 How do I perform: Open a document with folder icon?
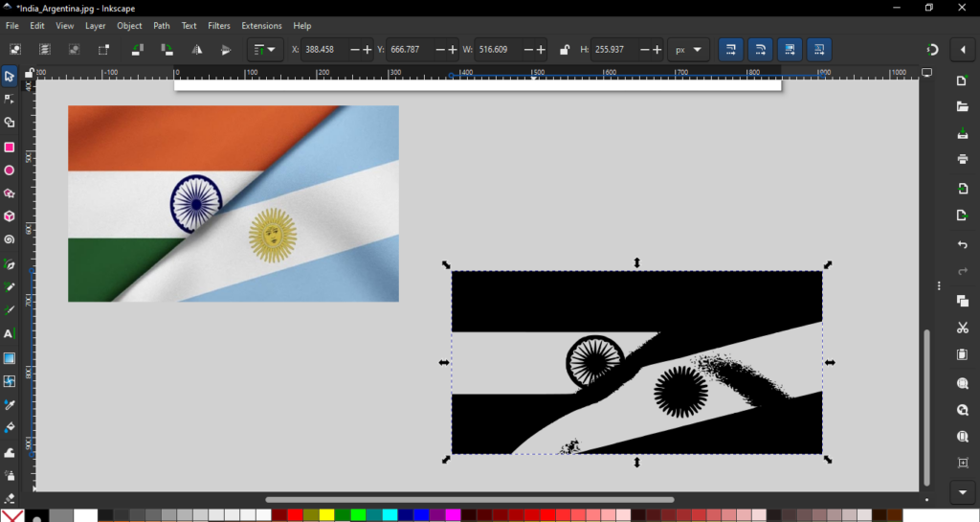click(x=963, y=107)
